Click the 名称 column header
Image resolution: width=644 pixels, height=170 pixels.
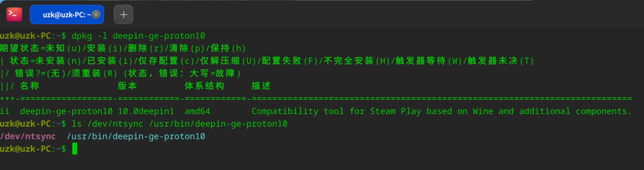coord(30,86)
